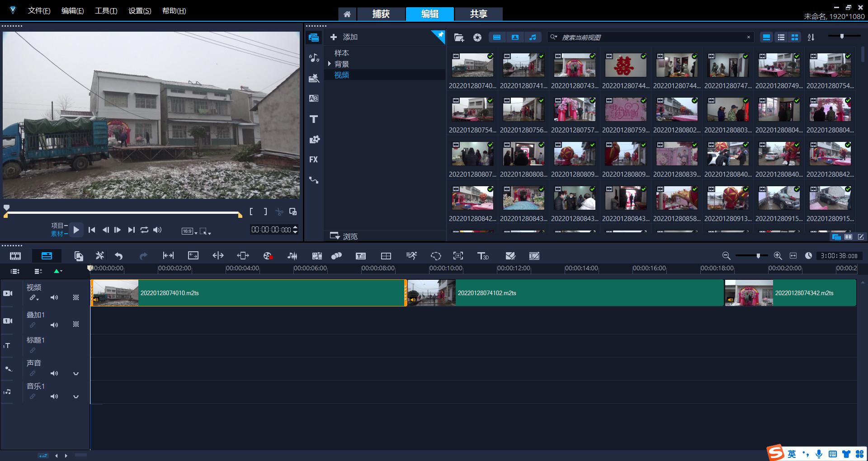Screen dimensions: 868x461
Task: Open the search filter dropdown magnifier
Action: point(554,37)
